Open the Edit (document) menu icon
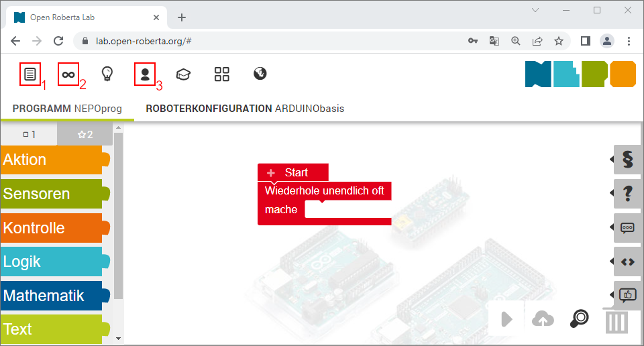Screen dimensions: 644x346 click(30, 74)
